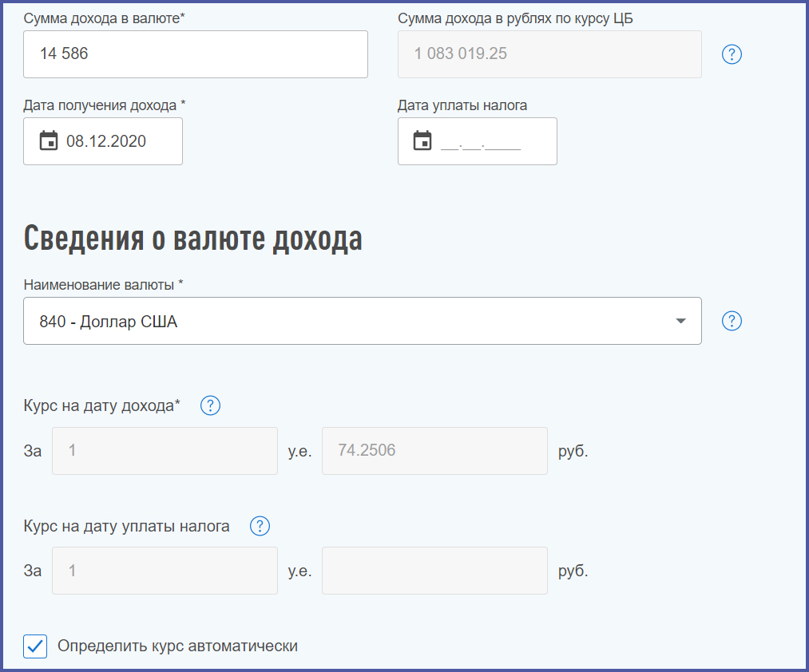
Task: Click the 'Сведения о валюте дохода' heading
Action: [193, 239]
